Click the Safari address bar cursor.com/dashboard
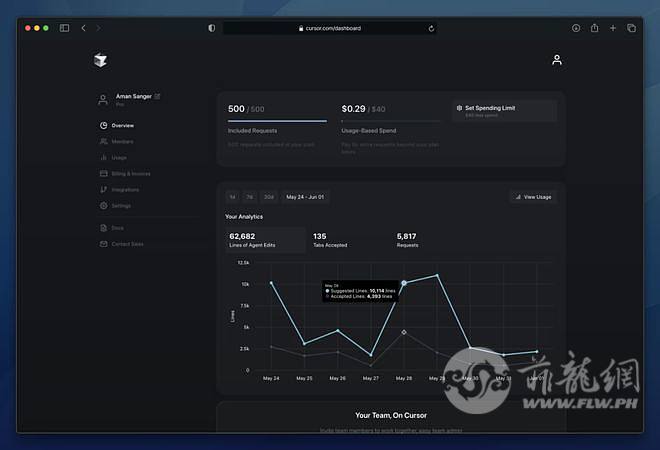 click(330, 28)
